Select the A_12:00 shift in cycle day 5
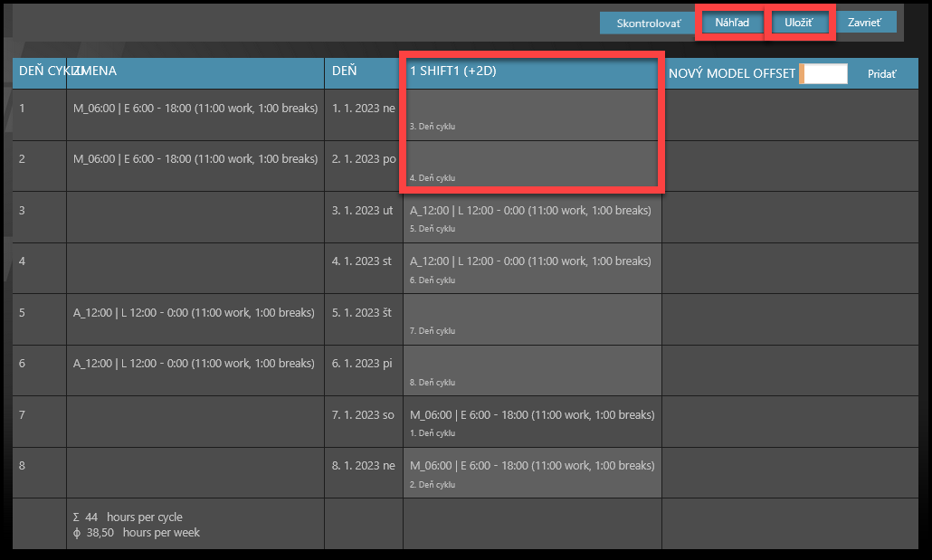This screenshot has height=560, width=932. tap(193, 313)
